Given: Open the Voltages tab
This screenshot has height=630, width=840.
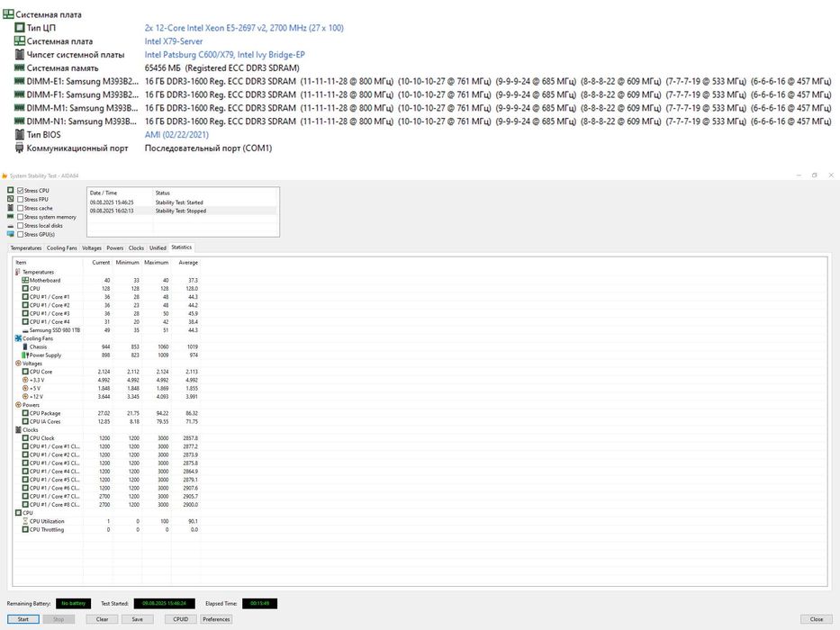Looking at the screenshot, I should coord(92,248).
